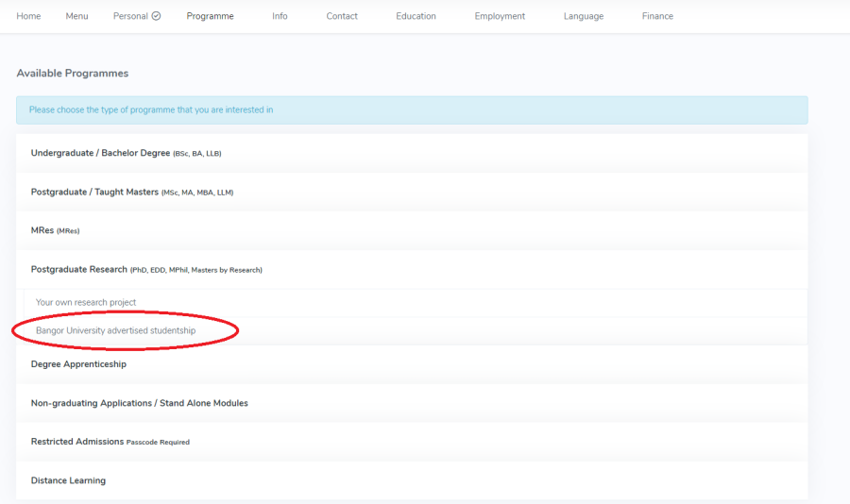
Task: Open the Employment tab
Action: click(500, 16)
